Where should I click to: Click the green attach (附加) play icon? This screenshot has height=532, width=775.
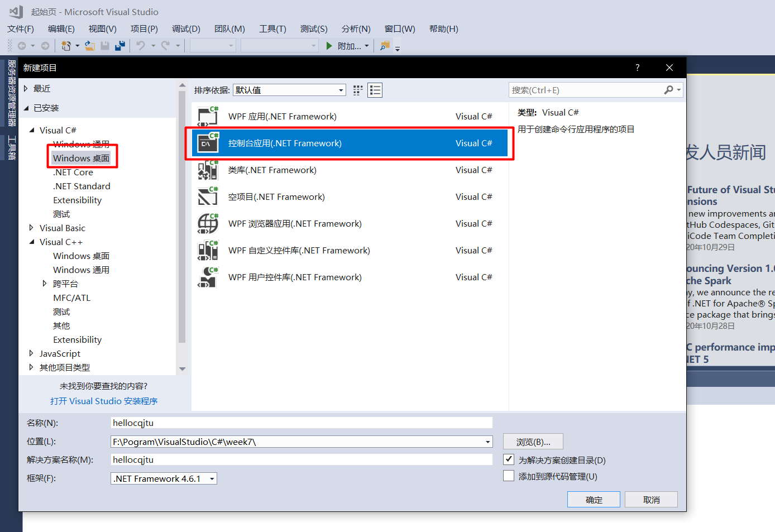coord(329,46)
